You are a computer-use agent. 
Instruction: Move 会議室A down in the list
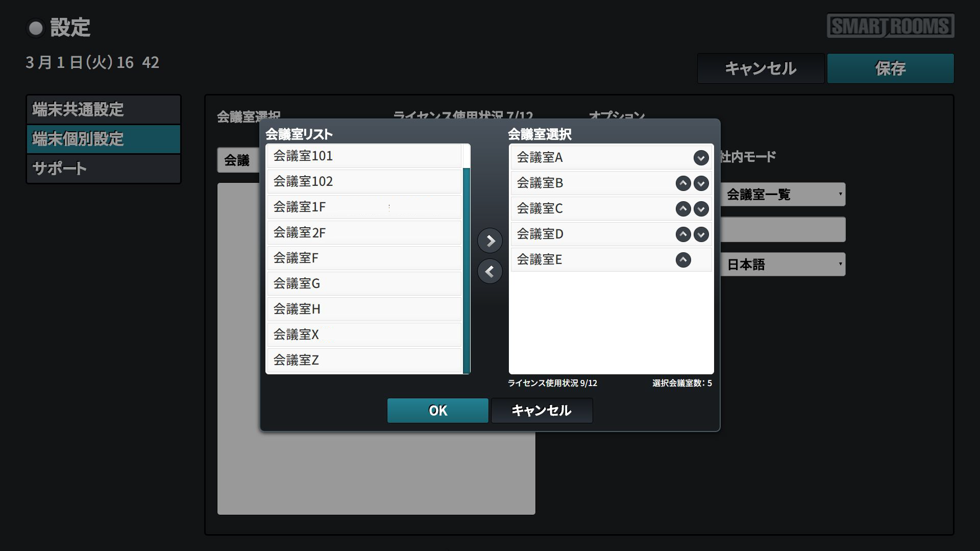[701, 158]
